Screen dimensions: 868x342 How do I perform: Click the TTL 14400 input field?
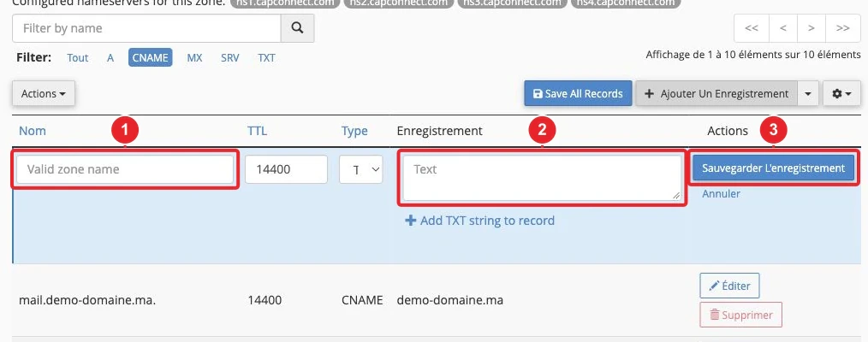click(286, 169)
